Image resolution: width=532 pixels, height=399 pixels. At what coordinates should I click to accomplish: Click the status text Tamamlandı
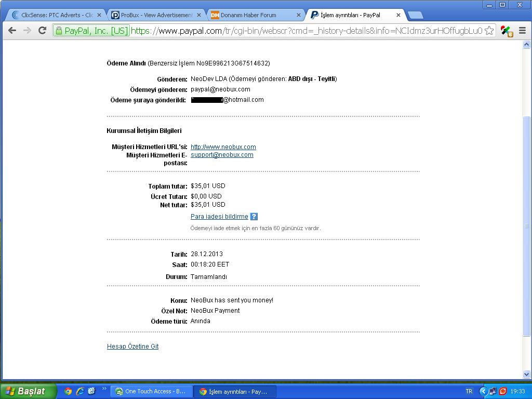tap(209, 276)
